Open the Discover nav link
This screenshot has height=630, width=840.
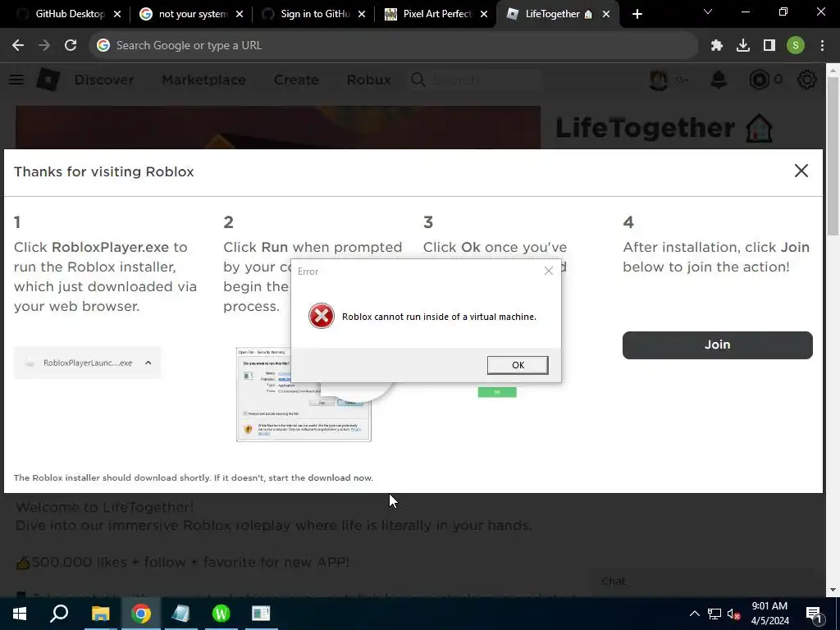point(104,80)
